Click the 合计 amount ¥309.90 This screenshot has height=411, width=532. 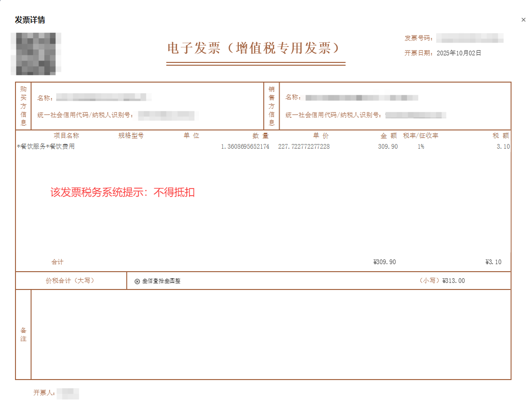click(384, 262)
